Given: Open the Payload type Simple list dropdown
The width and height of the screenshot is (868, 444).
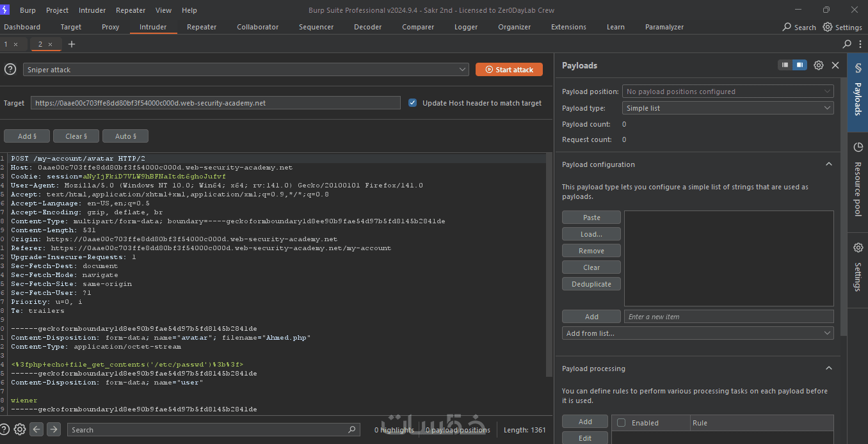Looking at the screenshot, I should [728, 108].
